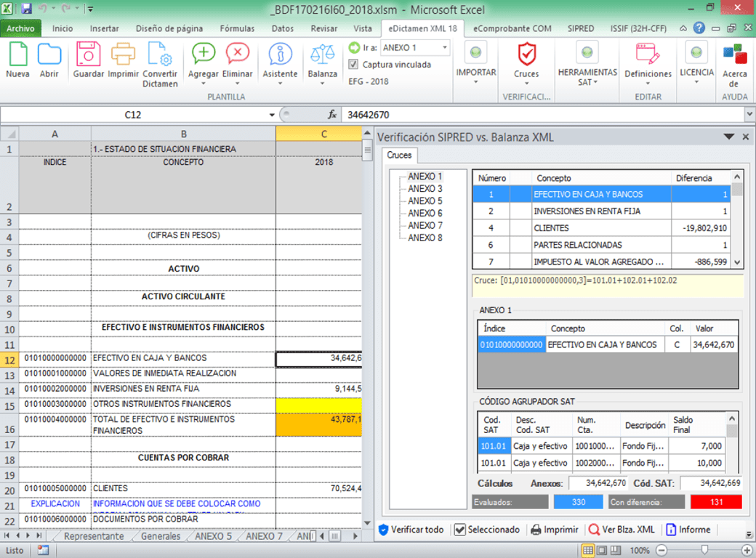Open the verification pane options arrow
This screenshot has height=558, width=756.
729,137
